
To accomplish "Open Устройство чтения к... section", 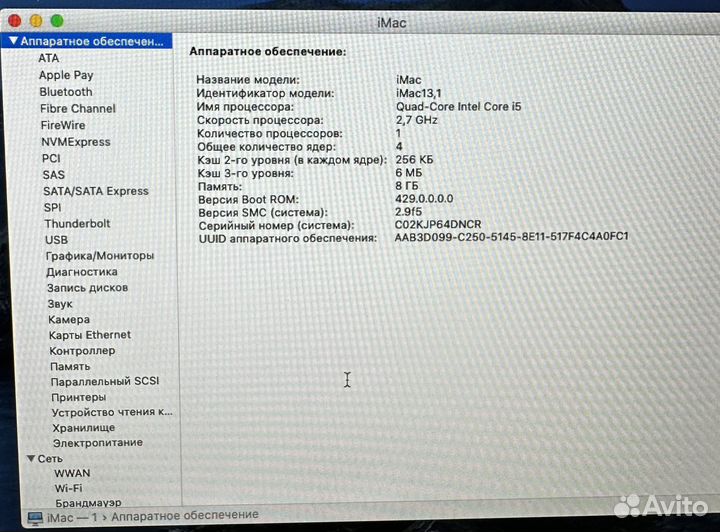I will (x=112, y=412).
